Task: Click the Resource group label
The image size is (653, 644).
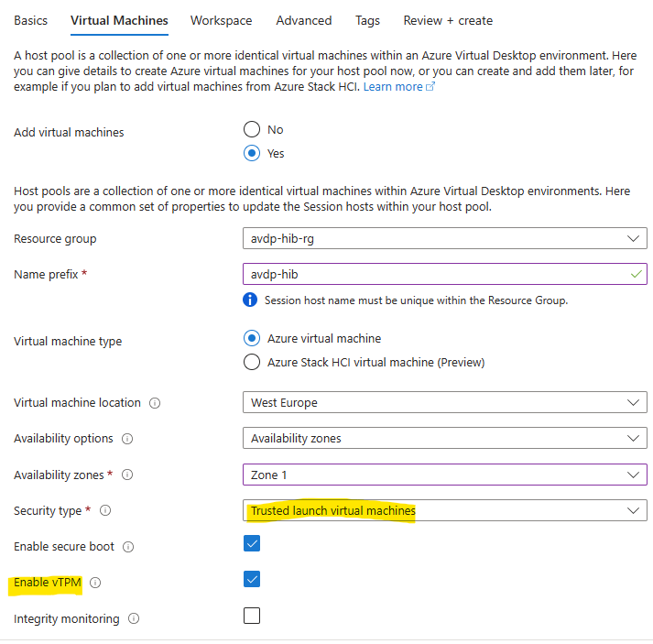Action: click(x=55, y=239)
